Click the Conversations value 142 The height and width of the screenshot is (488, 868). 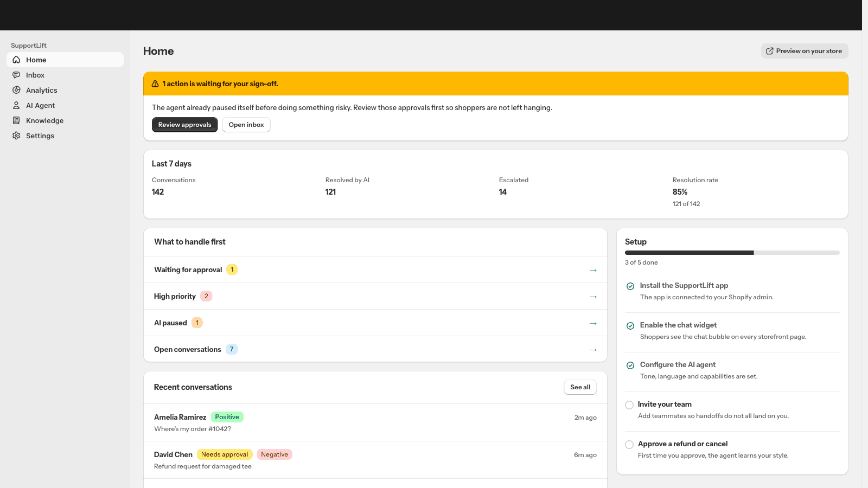158,192
